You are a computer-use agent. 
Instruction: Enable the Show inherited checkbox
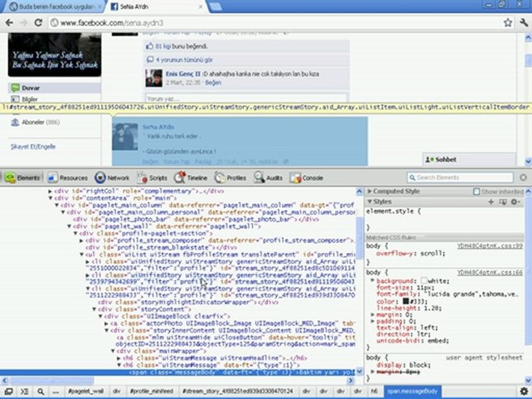(477, 192)
